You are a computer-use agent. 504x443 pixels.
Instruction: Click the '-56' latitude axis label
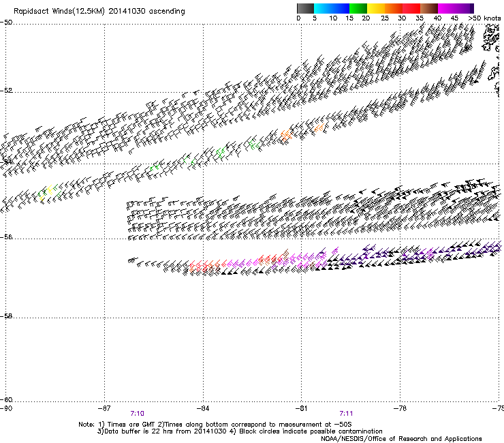point(6,237)
